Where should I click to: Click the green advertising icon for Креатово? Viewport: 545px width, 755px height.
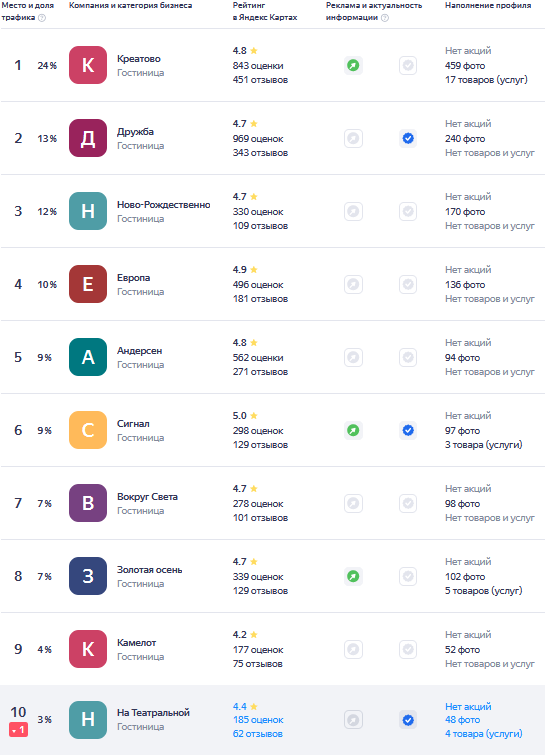pos(353,65)
